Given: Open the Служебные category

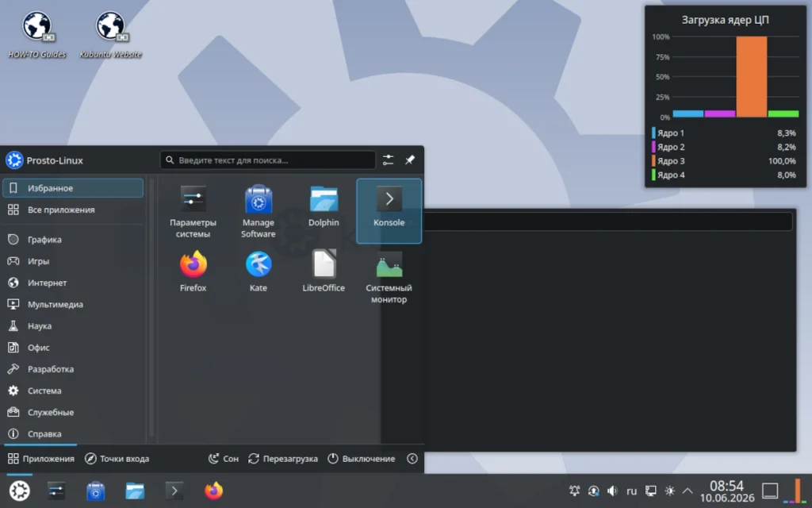Looking at the screenshot, I should [73, 413].
